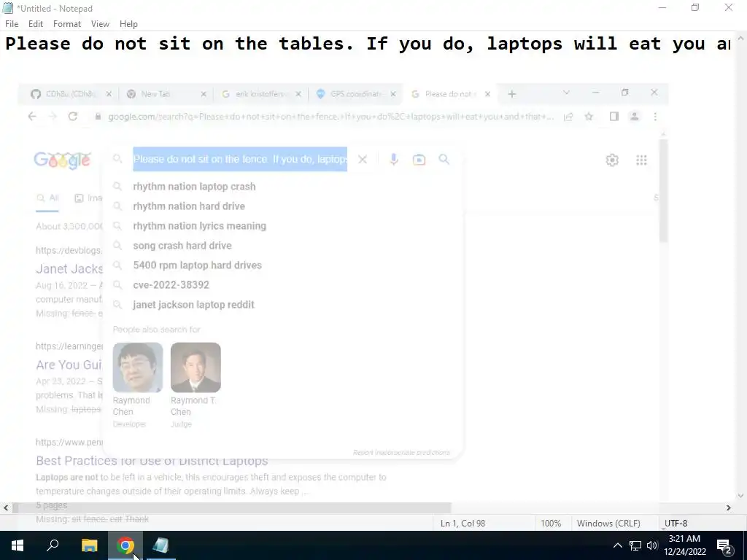Open the Google apps grid
The height and width of the screenshot is (560, 747).
[x=642, y=160]
